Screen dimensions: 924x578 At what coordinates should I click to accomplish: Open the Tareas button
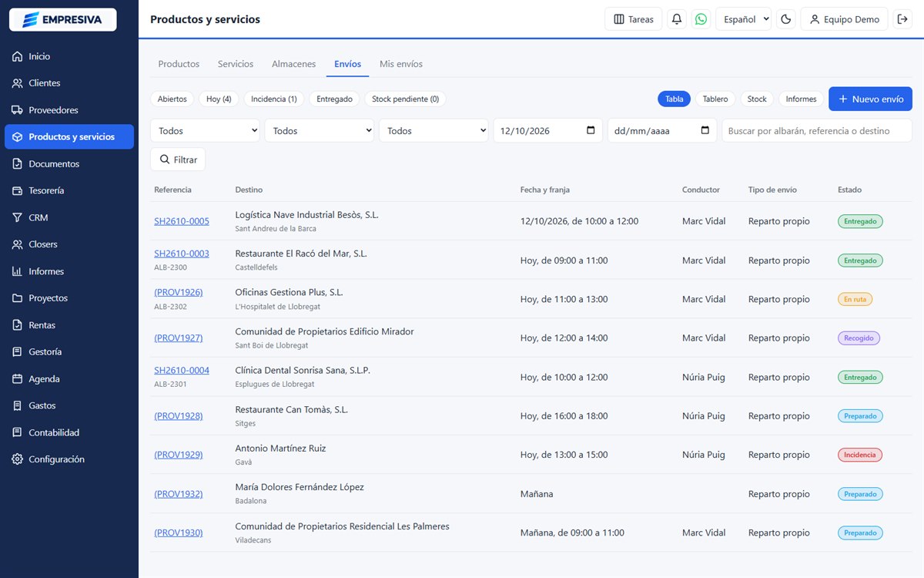pyautogui.click(x=634, y=19)
